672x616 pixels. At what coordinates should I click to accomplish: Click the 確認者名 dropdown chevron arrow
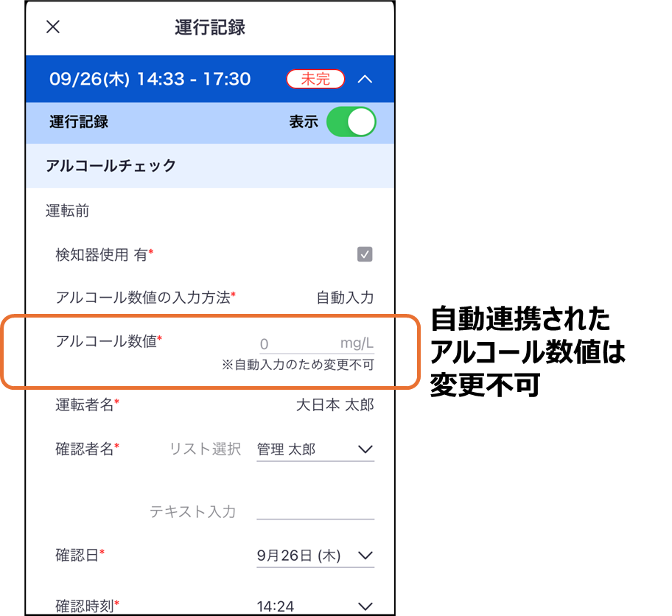point(365,449)
